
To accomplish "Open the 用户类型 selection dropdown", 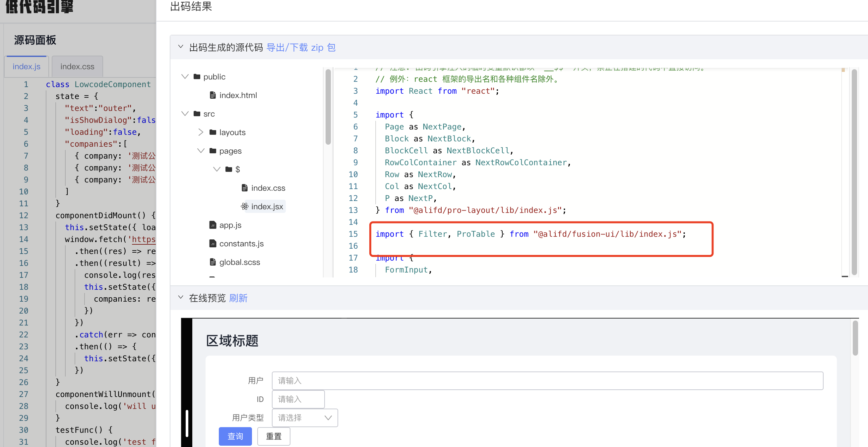I will tap(304, 418).
